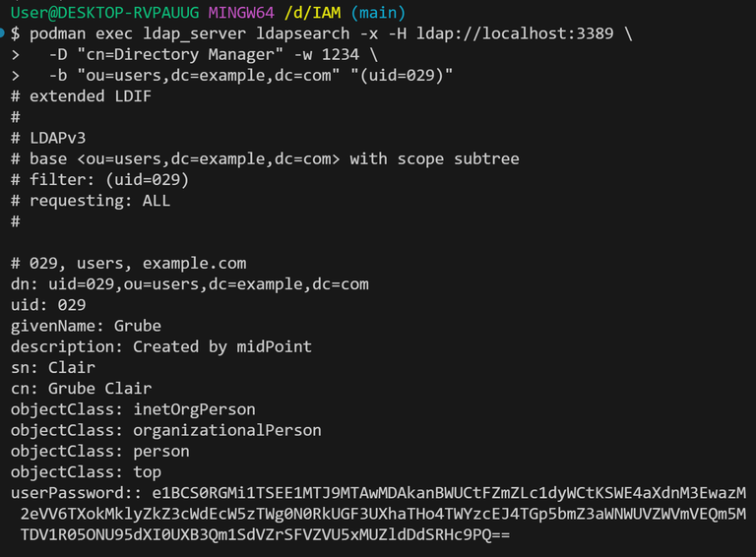Click the ldap://localhost:3389 URL in command

point(515,33)
